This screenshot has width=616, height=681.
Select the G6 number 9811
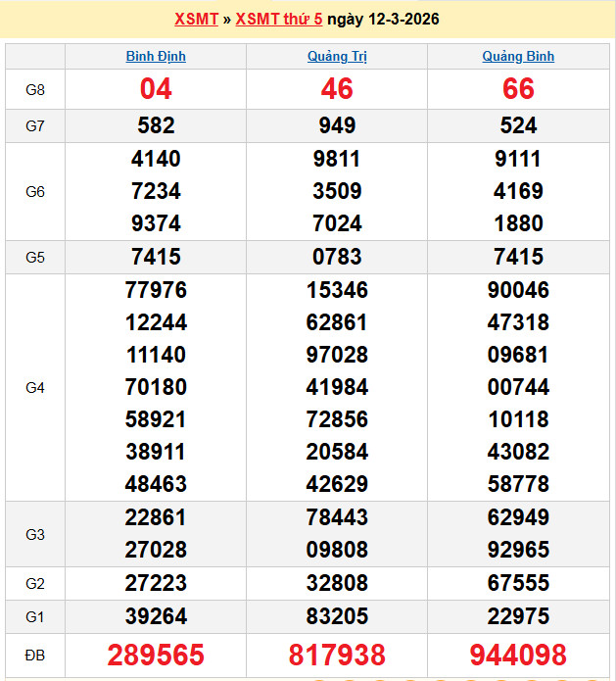tap(336, 159)
